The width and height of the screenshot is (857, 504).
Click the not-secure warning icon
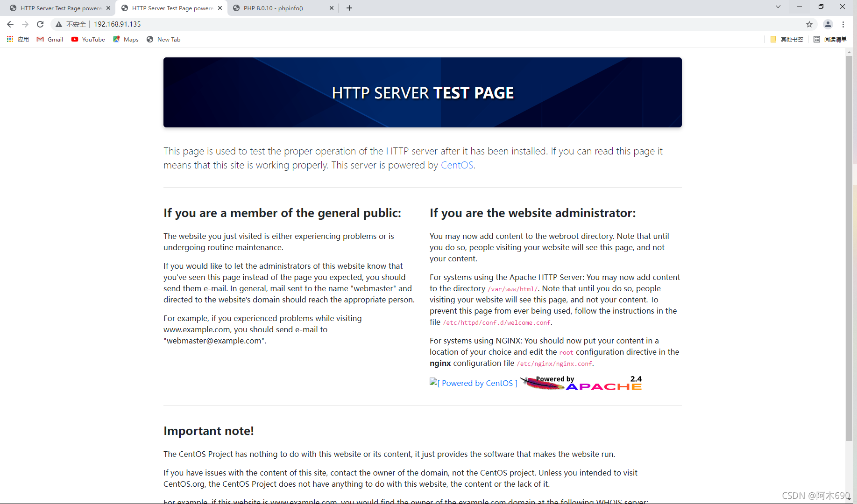point(59,24)
